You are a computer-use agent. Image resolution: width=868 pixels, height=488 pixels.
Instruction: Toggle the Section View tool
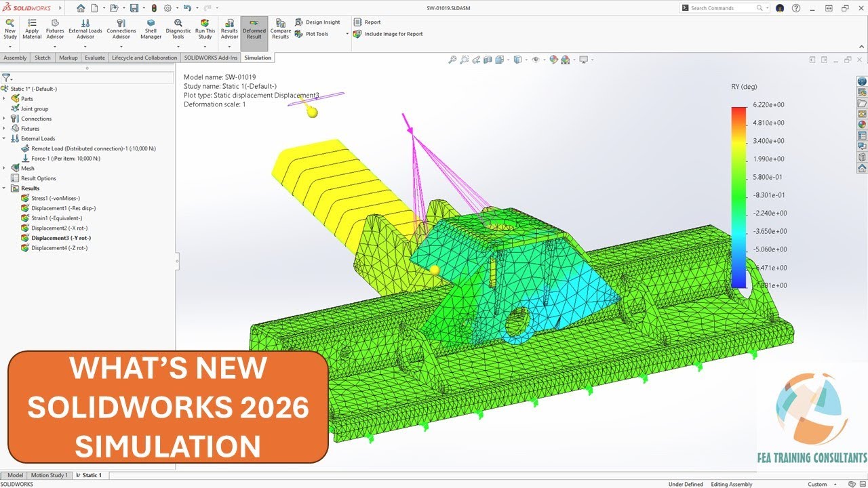(488, 60)
